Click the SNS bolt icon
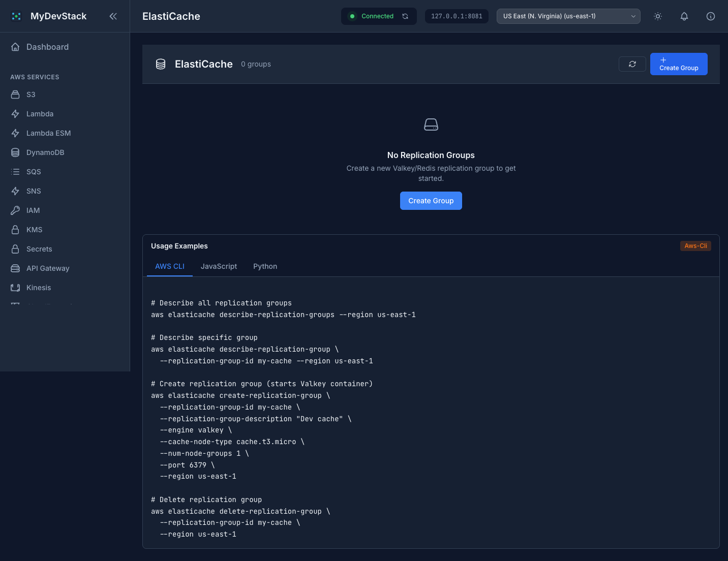 (15, 191)
